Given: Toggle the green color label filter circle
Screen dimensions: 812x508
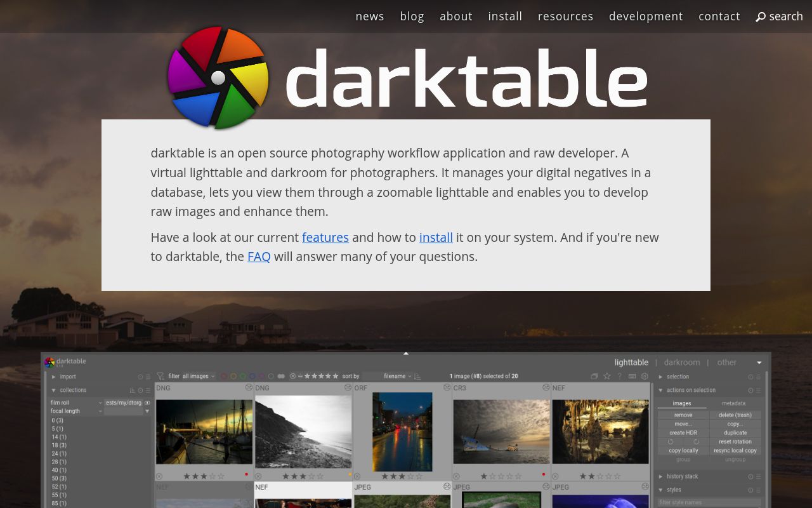Looking at the screenshot, I should tap(243, 376).
